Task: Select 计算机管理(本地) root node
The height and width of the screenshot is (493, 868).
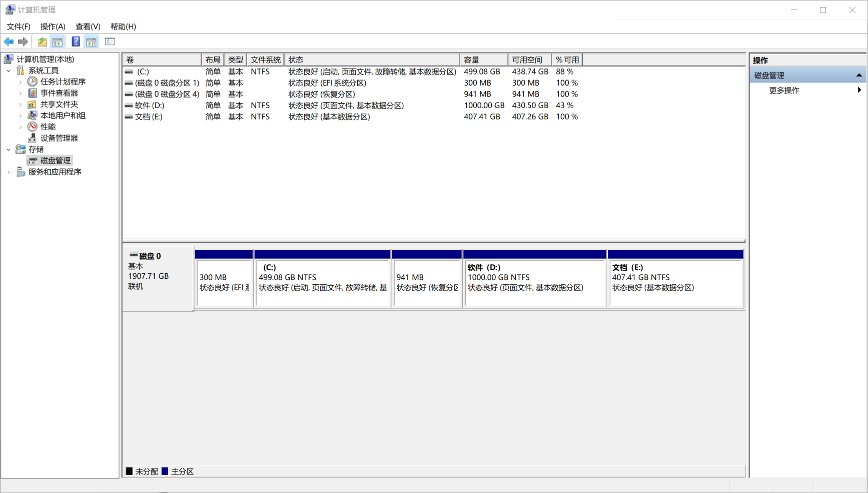Action: click(45, 59)
